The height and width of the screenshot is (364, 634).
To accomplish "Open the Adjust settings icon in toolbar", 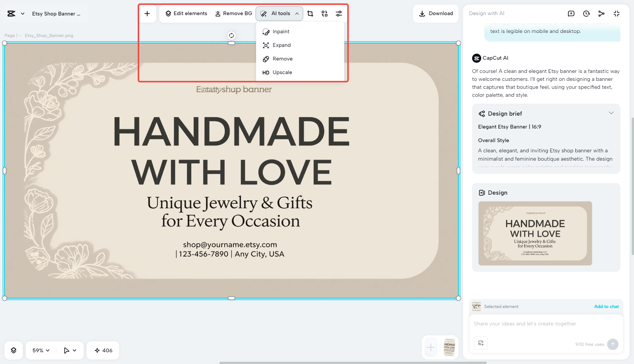I will click(x=339, y=13).
